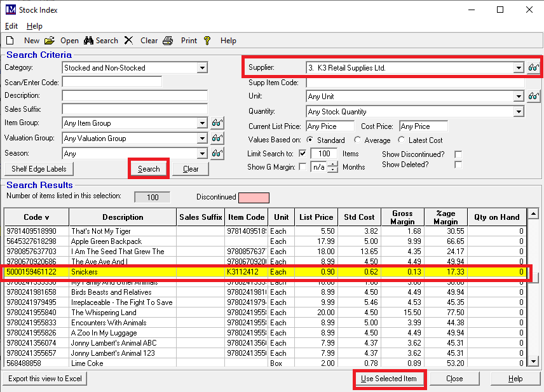Open Supplier lookup via glasses icon
This screenshot has height=392, width=544.
(534, 68)
